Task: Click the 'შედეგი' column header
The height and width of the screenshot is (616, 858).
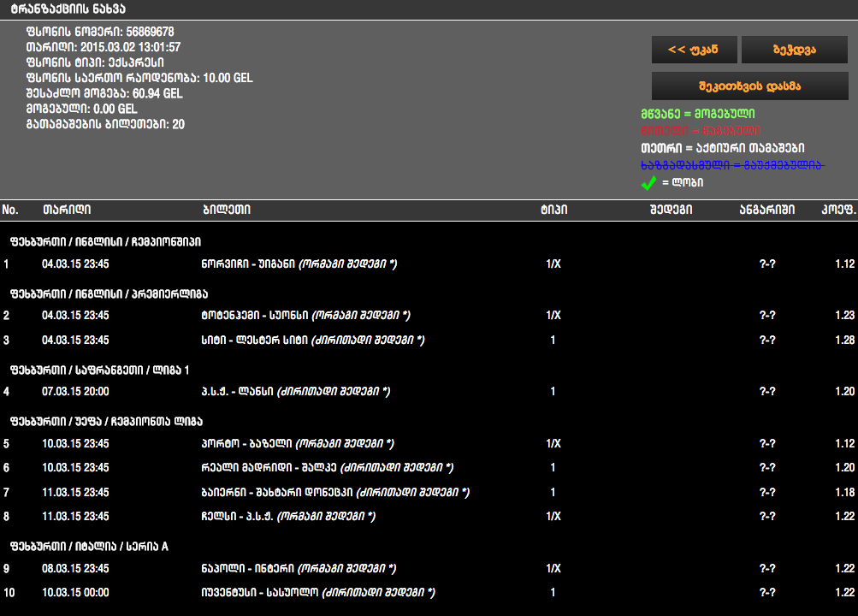Action: (671, 210)
